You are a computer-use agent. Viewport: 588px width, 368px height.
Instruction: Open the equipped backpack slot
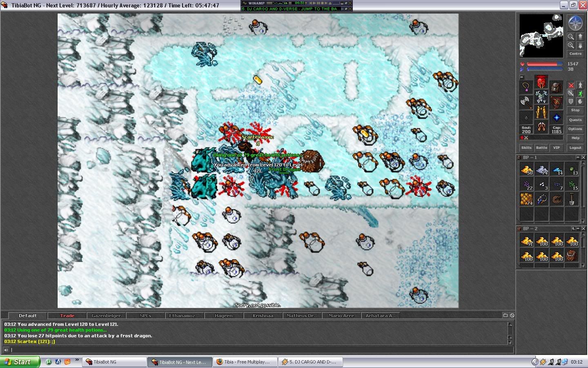(x=557, y=87)
